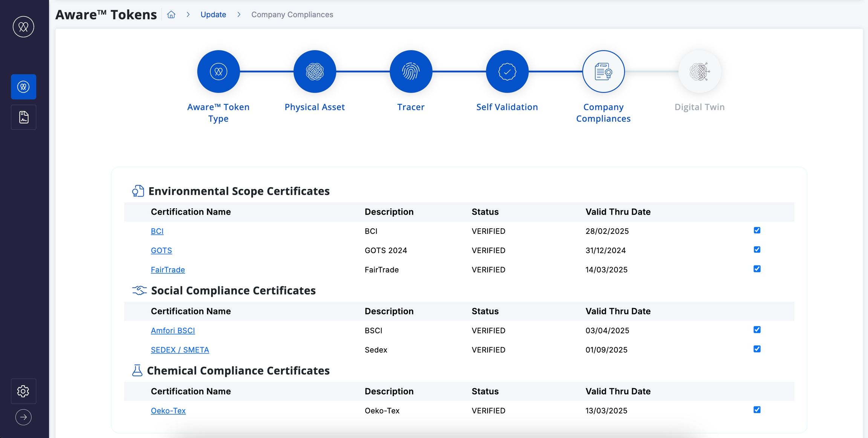
Task: Click VERIFIED status in the FairTrade row
Action: pos(488,270)
